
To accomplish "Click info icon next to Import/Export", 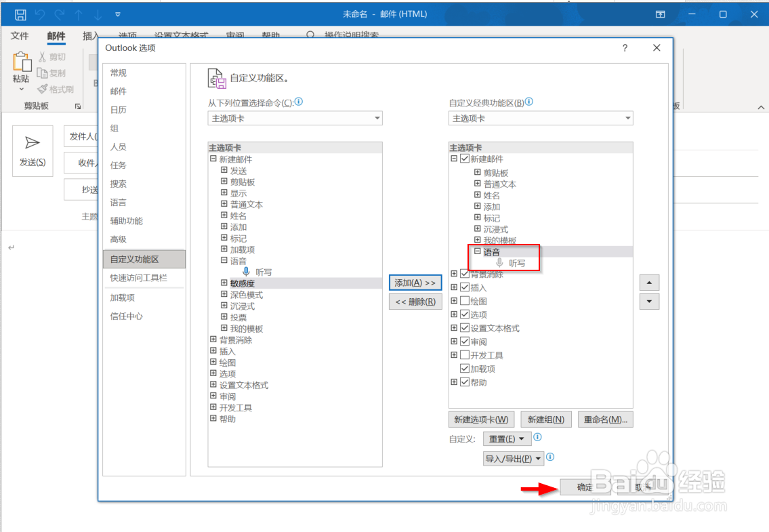I will point(550,457).
